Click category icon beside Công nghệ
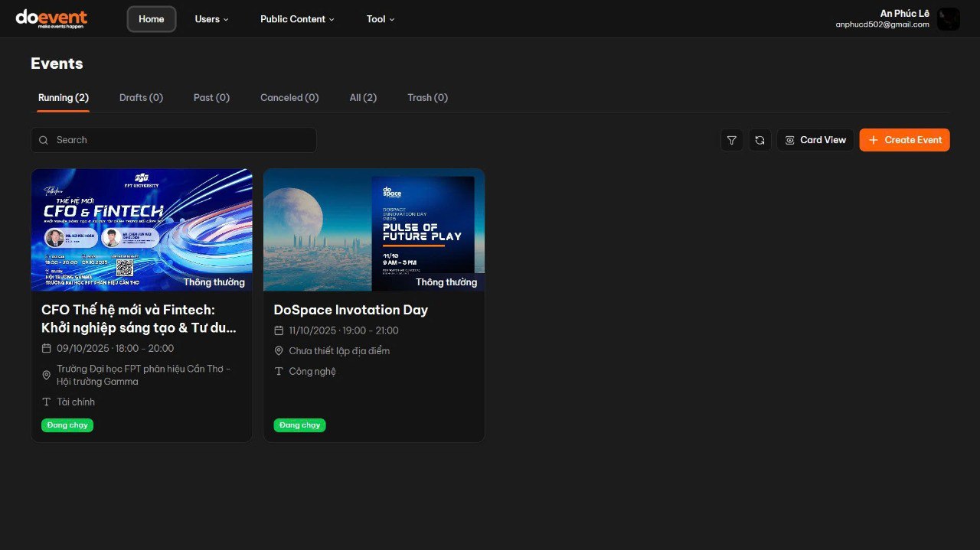 pos(279,371)
